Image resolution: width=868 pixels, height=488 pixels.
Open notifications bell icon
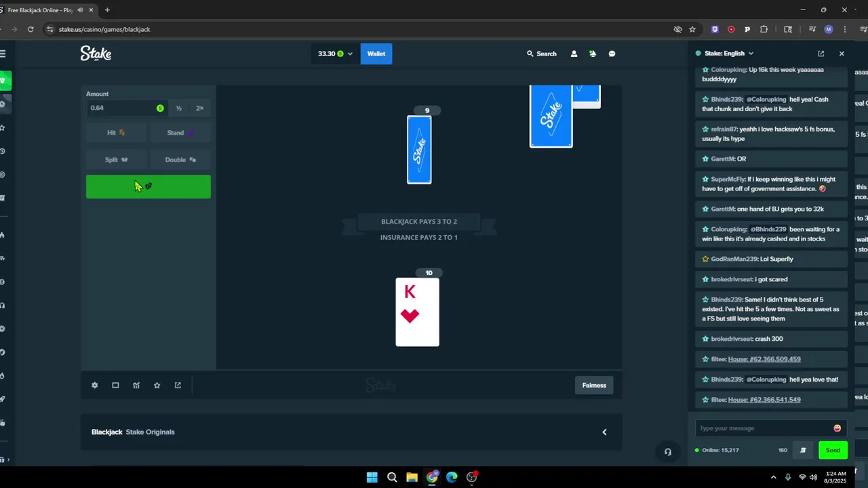click(592, 54)
